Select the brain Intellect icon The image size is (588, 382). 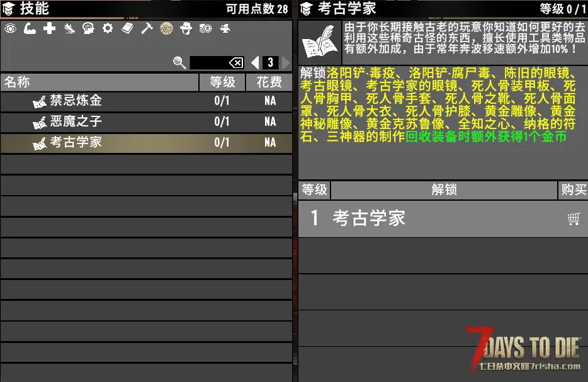click(88, 28)
